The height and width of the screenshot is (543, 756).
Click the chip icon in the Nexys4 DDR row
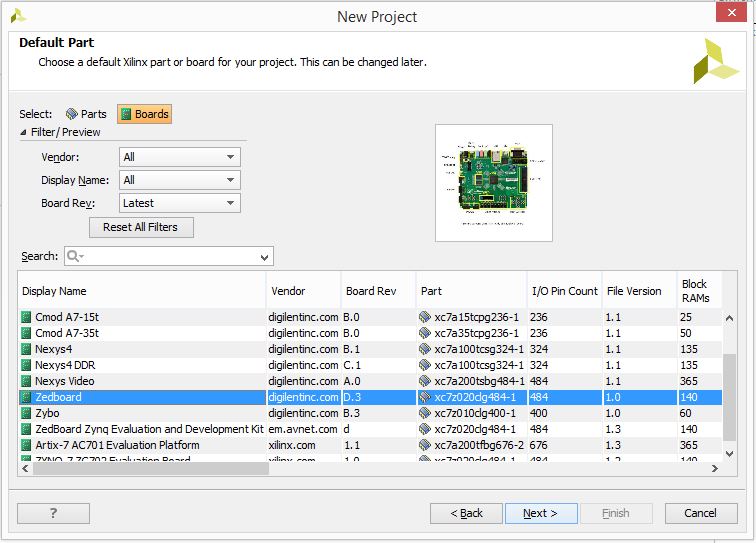[x=425, y=365]
